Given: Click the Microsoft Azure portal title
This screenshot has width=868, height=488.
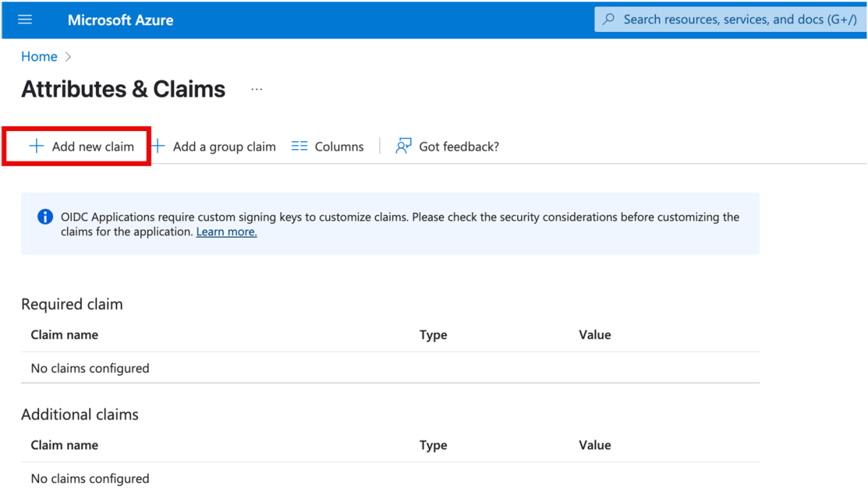Looking at the screenshot, I should click(x=120, y=20).
